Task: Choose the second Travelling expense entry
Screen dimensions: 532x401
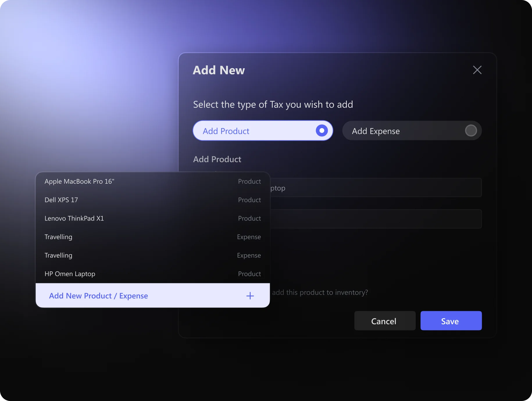Action: pos(58,255)
